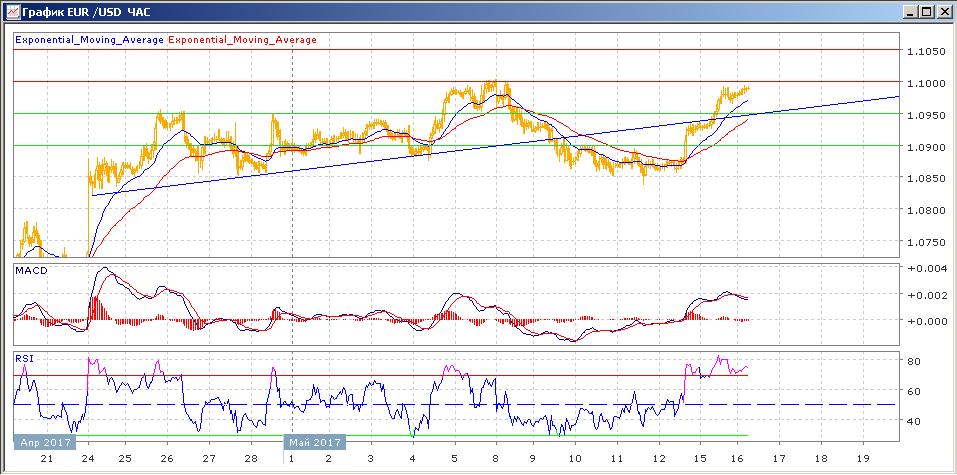
Task: Click date 19 on the time axis
Action: tap(862, 458)
